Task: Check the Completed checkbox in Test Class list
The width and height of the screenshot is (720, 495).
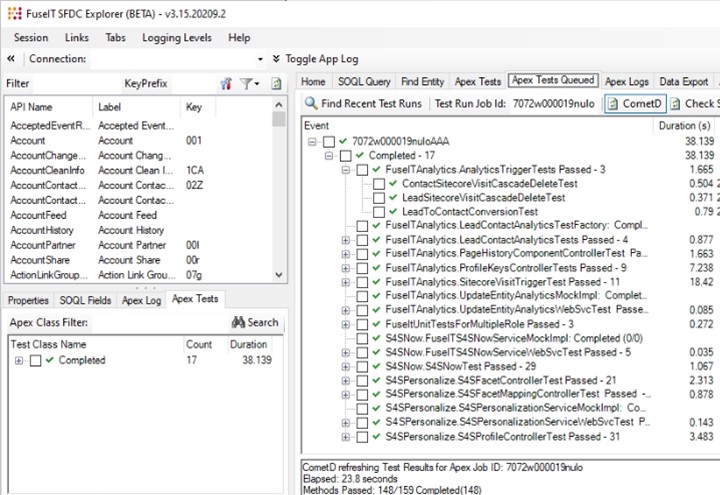Action: [35, 360]
